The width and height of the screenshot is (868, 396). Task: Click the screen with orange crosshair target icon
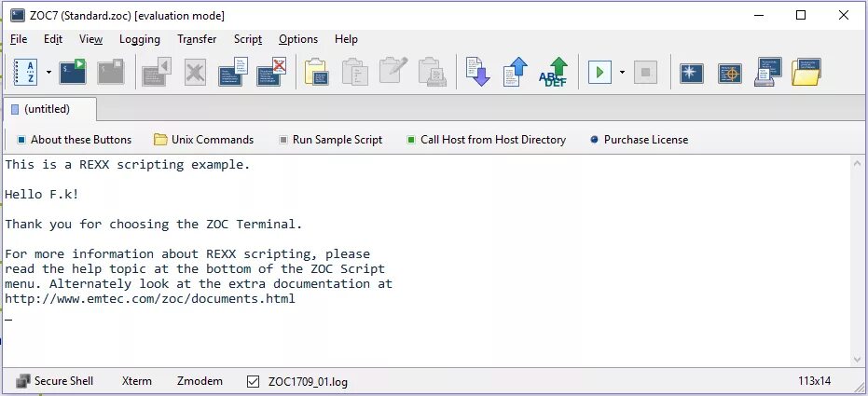(x=730, y=73)
